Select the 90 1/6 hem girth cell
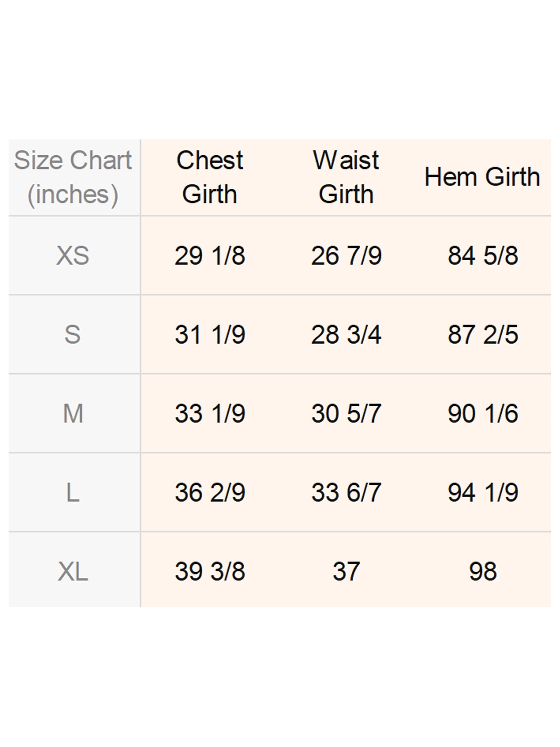This screenshot has height=747, width=560. [482, 413]
